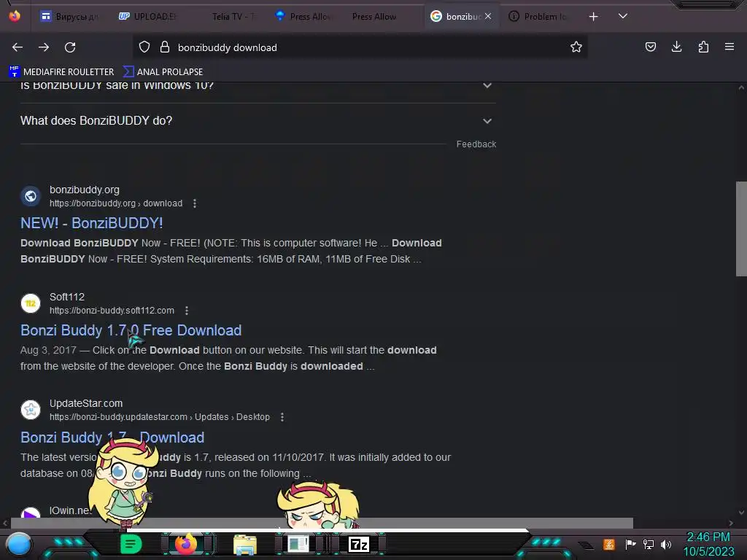This screenshot has width=747, height=560.
Task: Open more options for bonzibuddy.org result
Action: (194, 204)
